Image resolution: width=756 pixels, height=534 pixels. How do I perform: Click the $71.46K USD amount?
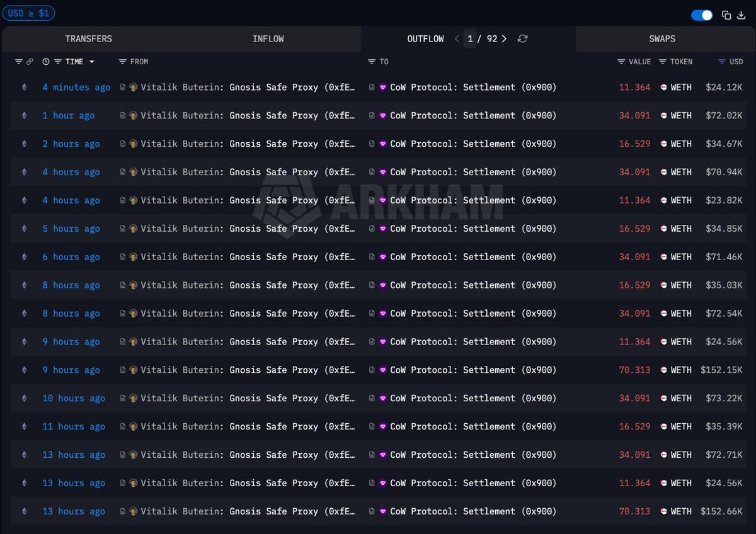click(x=724, y=257)
